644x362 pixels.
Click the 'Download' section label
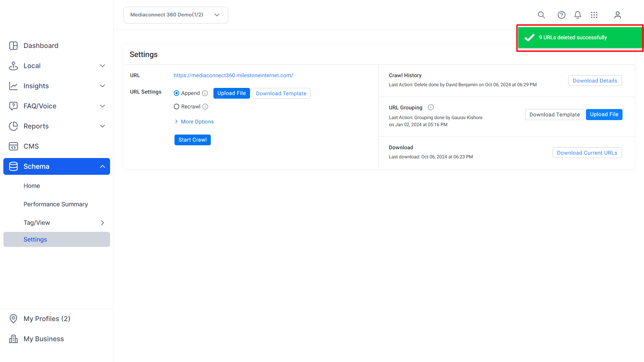click(401, 148)
